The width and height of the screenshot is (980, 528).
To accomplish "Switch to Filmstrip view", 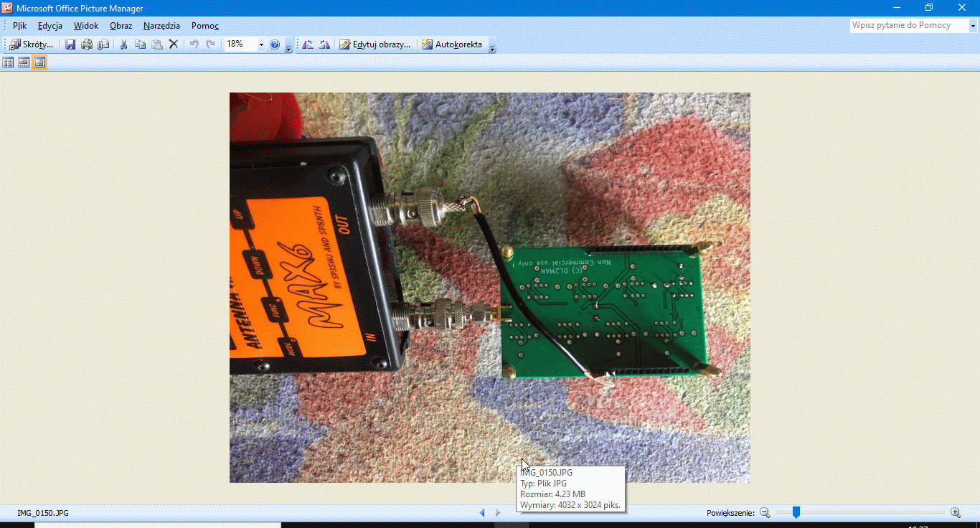I will [24, 63].
